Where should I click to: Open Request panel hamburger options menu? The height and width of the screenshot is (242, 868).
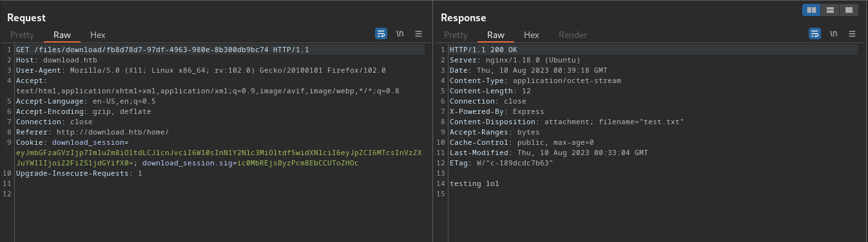[418, 33]
